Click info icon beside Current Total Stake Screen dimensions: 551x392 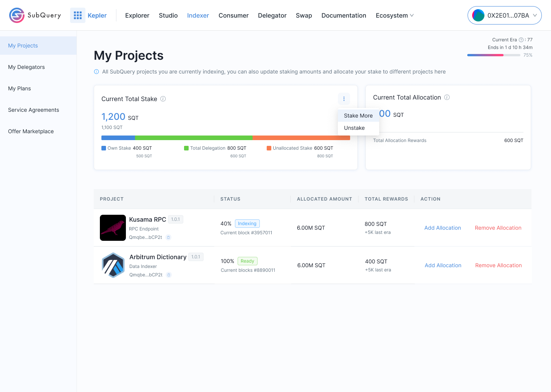[163, 99]
